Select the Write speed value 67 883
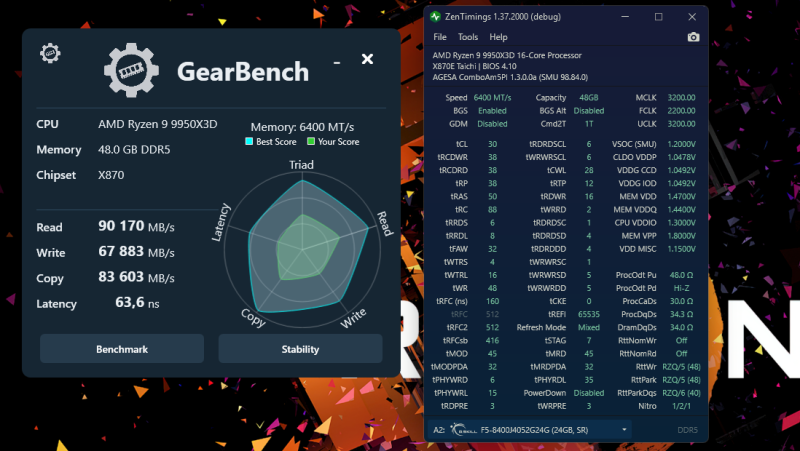The width and height of the screenshot is (800, 451). pos(121,251)
